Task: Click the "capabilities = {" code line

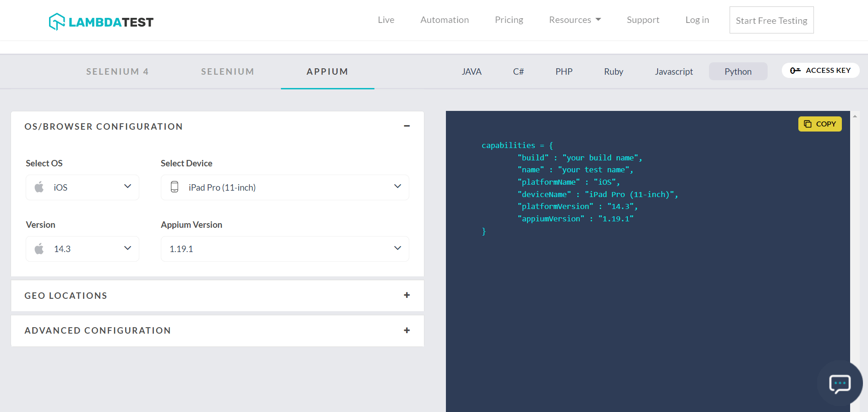Action: tap(517, 145)
